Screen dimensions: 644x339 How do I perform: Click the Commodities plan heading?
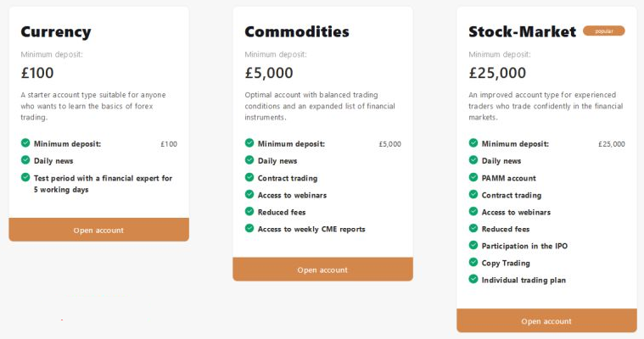click(297, 32)
